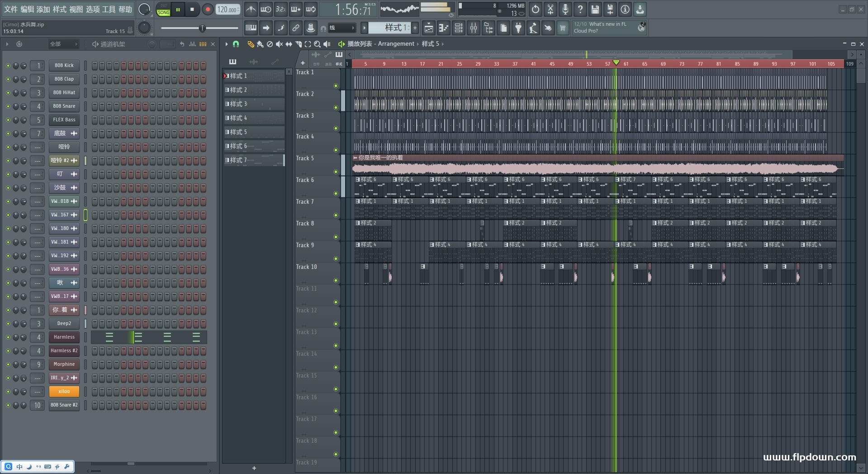Image resolution: width=868 pixels, height=474 pixels.
Task: Open the Piano roll view
Action: 443,28
